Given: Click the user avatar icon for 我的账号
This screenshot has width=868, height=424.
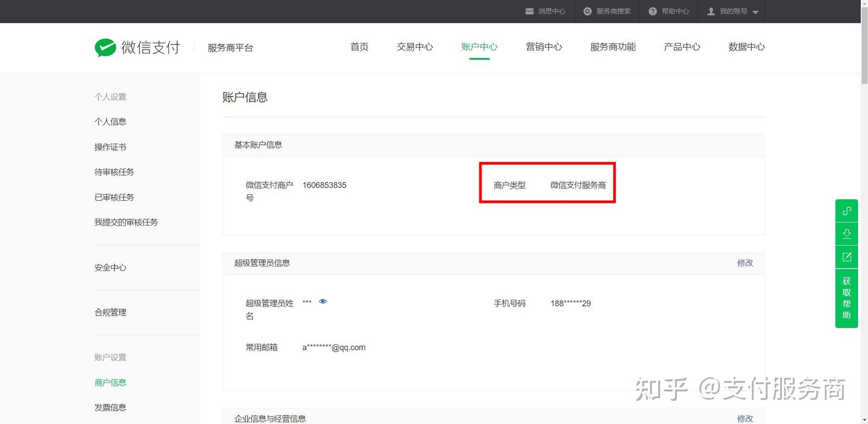Looking at the screenshot, I should [711, 11].
